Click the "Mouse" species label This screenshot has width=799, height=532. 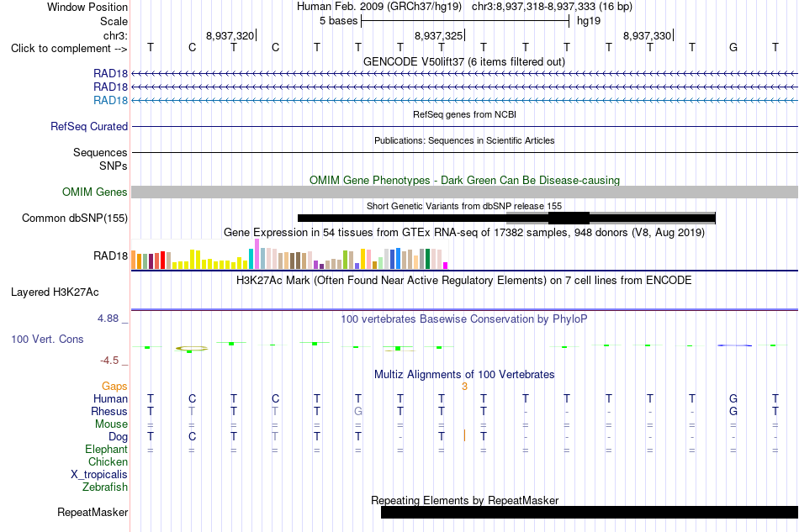click(111, 424)
